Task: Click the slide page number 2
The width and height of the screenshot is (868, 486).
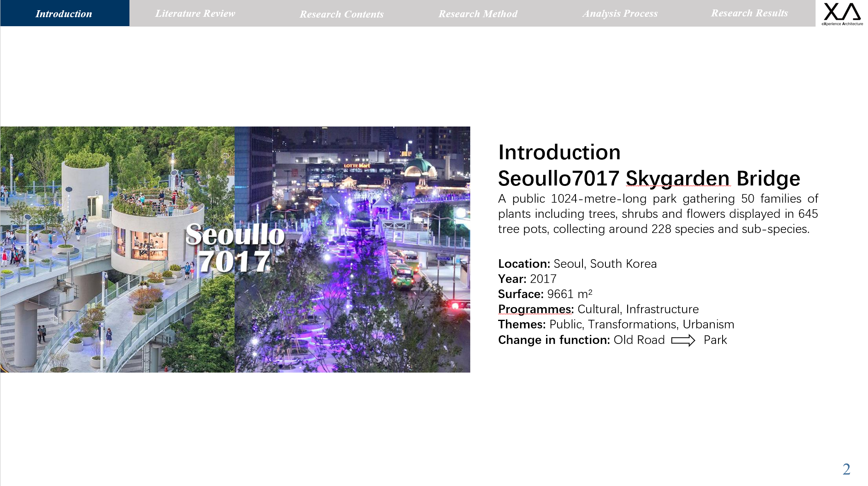Action: [846, 469]
